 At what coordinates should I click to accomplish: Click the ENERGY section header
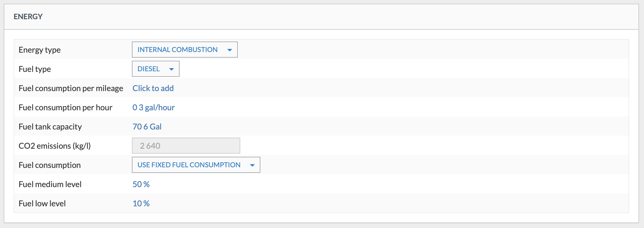point(28,17)
